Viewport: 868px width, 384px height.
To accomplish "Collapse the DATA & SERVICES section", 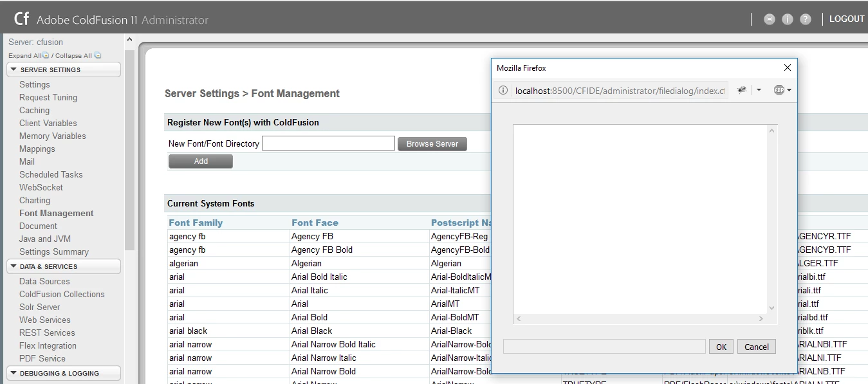I will point(64,266).
